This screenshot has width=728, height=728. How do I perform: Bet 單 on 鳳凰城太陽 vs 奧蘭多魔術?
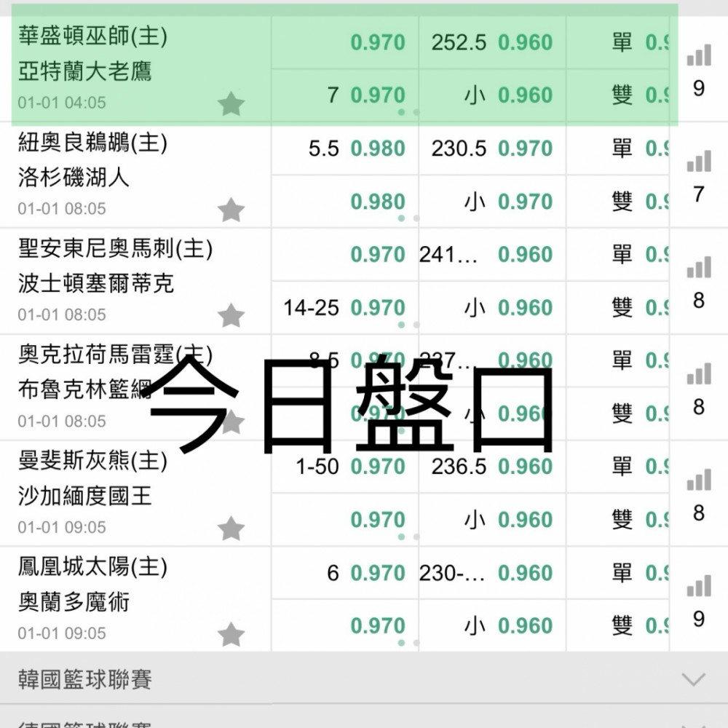(617, 573)
